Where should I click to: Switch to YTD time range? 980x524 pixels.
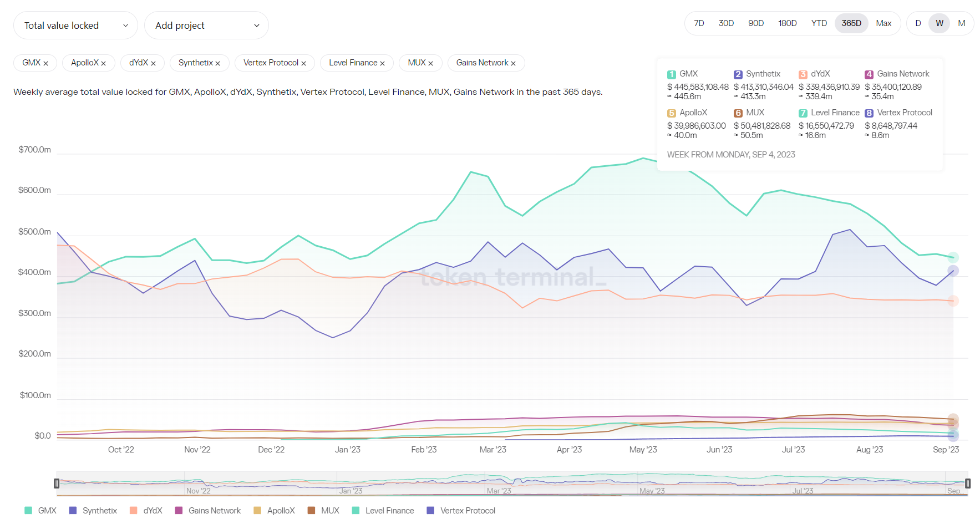click(x=819, y=23)
